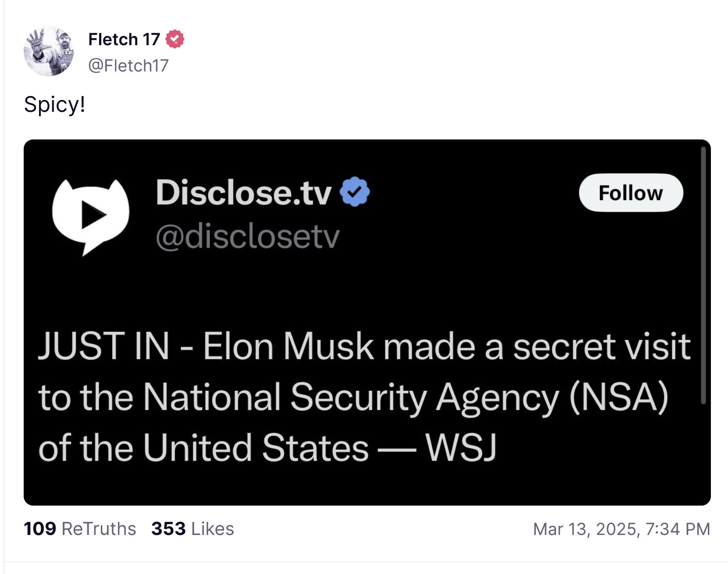Click the "United States" text in the headline
Image resolution: width=728 pixels, height=574 pixels.
(x=256, y=448)
